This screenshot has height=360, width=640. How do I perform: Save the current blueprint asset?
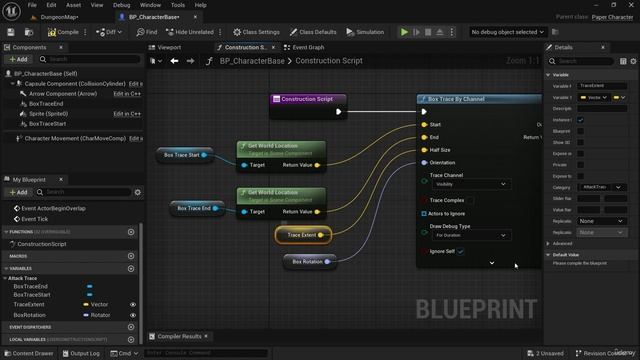pyautogui.click(x=11, y=32)
